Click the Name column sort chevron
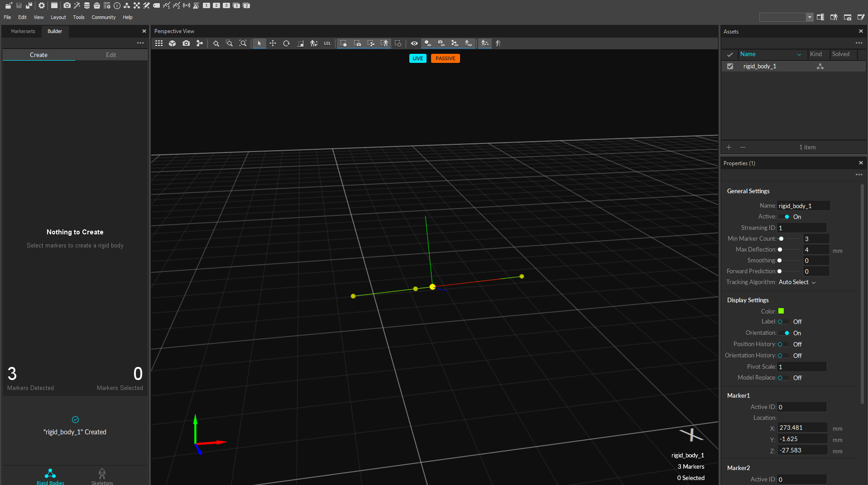This screenshot has height=485, width=868. (x=799, y=54)
